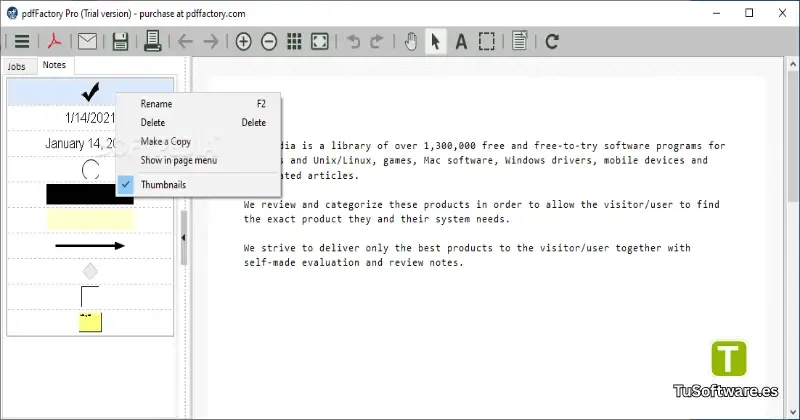Select the arrow line note
The width and height of the screenshot is (800, 420).
90,245
